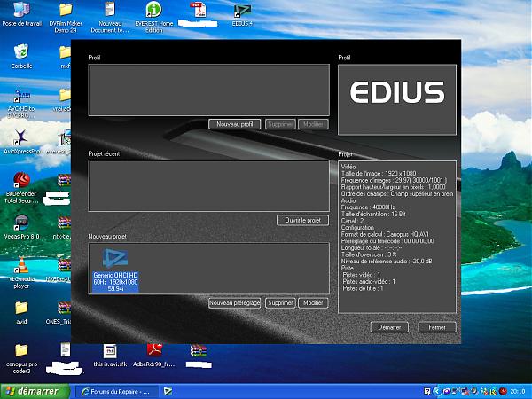Screen dimensions: 532x399
Task: Select the Generic OHCI HD 1920x1080 preset
Action: (x=115, y=270)
